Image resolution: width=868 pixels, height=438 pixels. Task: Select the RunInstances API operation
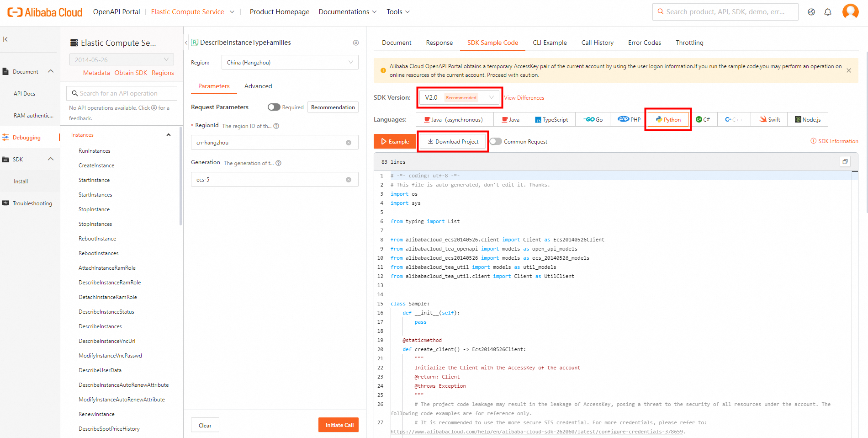click(95, 151)
